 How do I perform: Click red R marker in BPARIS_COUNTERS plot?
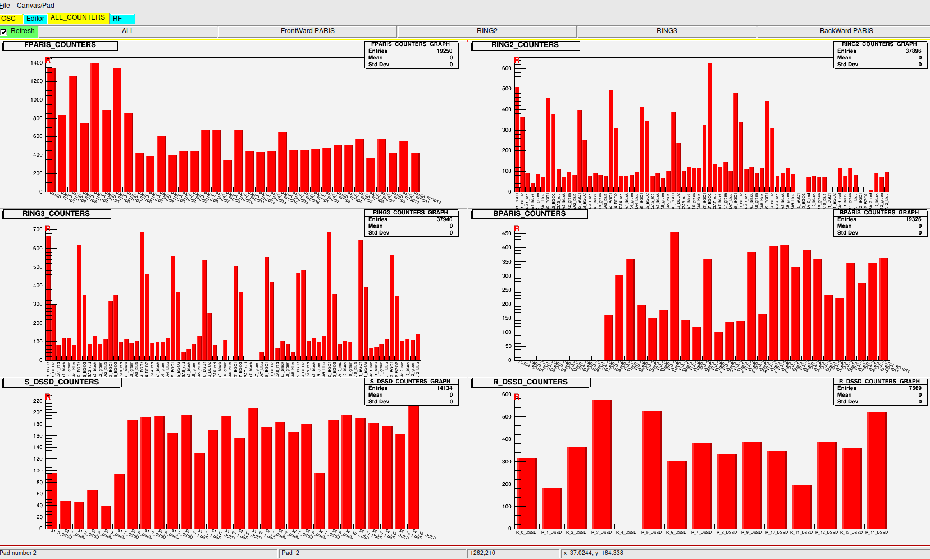(x=517, y=228)
